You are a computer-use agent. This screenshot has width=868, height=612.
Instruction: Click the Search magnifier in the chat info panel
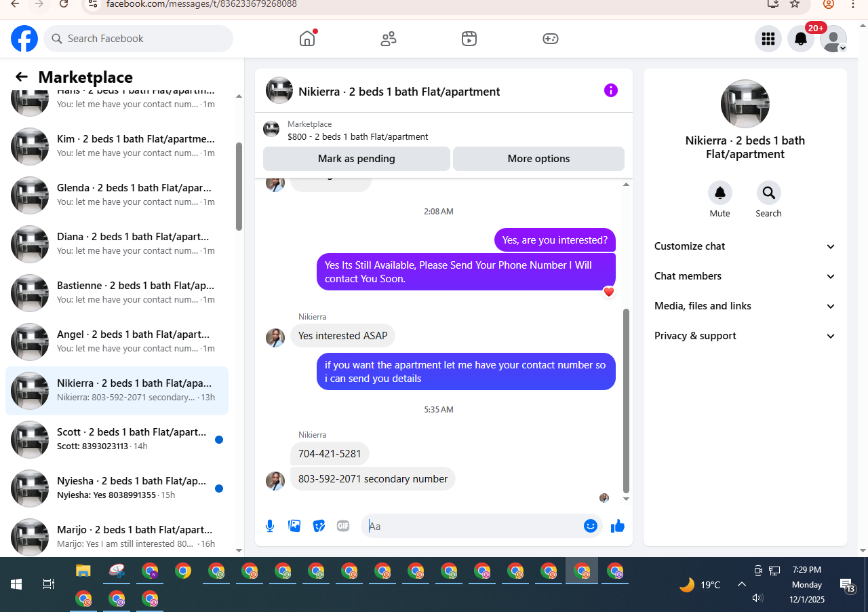coord(769,193)
